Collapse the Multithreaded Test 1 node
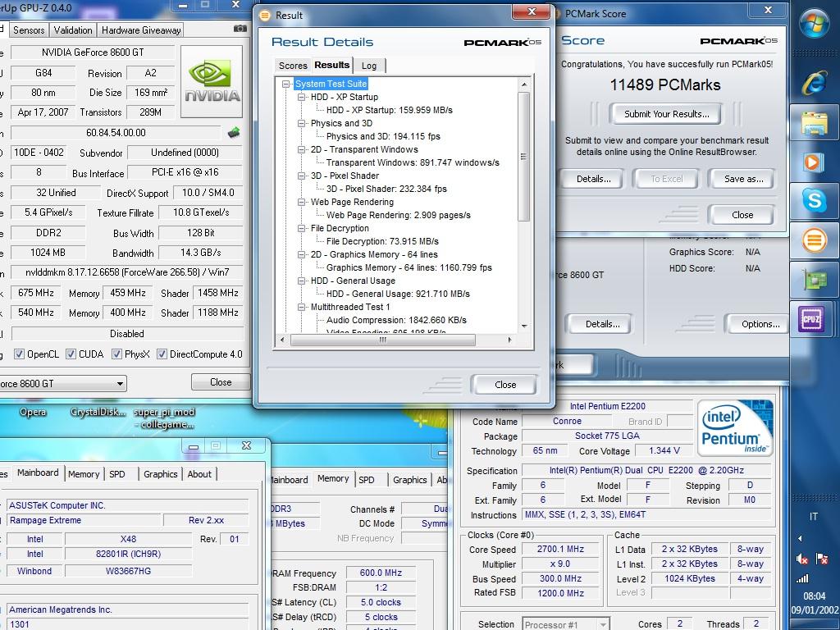This screenshot has height=630, width=840. tap(302, 307)
